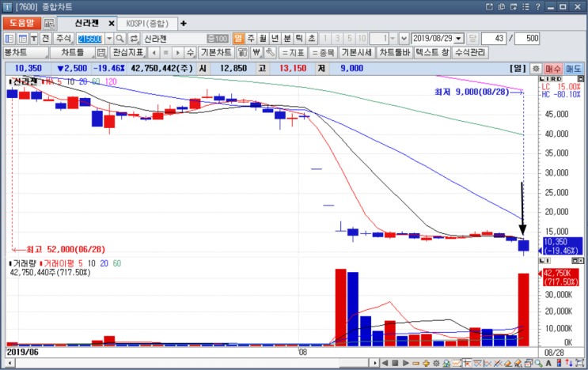Open the ₩ currency dropdown
Screen dimensions: 588x370
pyautogui.click(x=256, y=53)
